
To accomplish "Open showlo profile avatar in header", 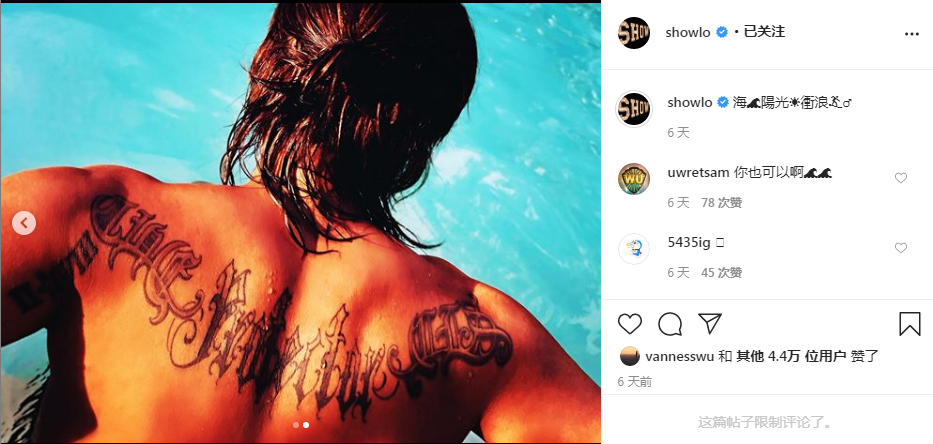I will pos(634,32).
